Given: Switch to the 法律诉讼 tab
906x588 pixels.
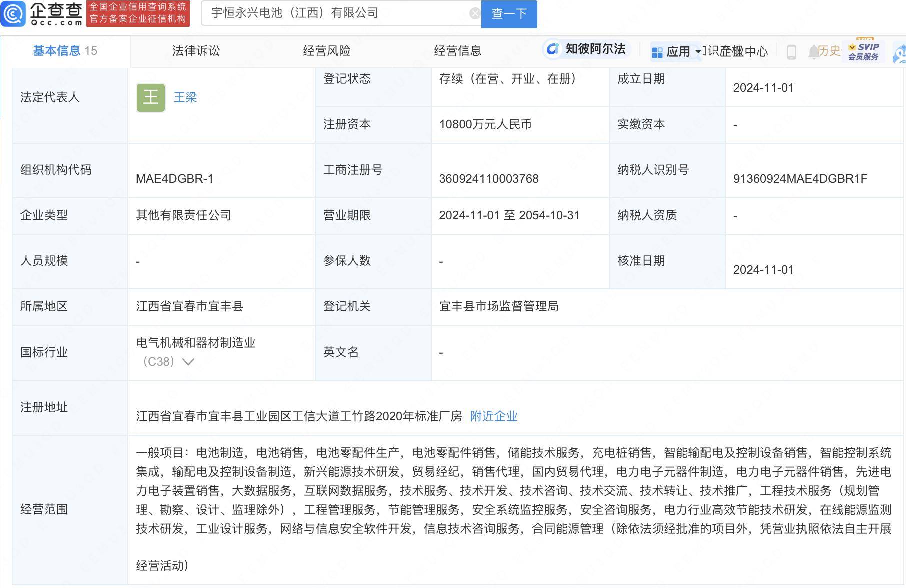Looking at the screenshot, I should tap(195, 50).
